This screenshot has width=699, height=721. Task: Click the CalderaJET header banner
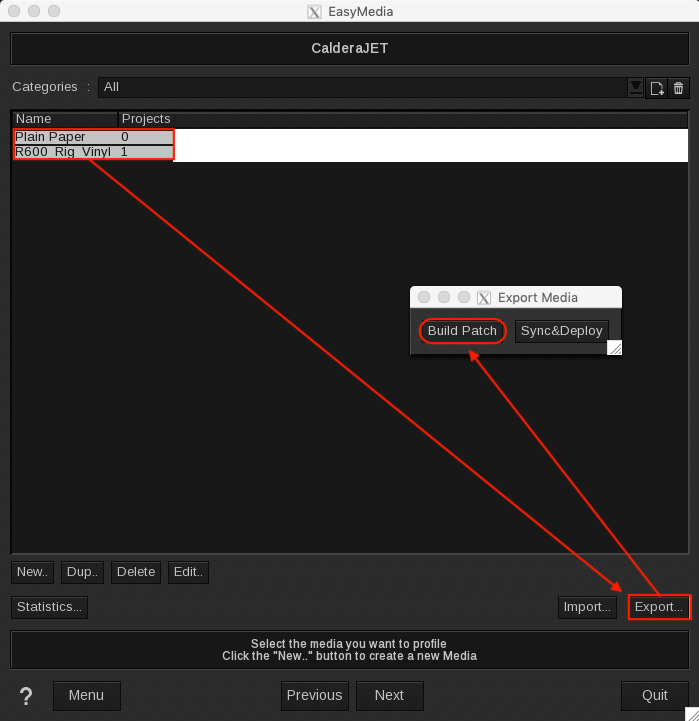coord(350,48)
